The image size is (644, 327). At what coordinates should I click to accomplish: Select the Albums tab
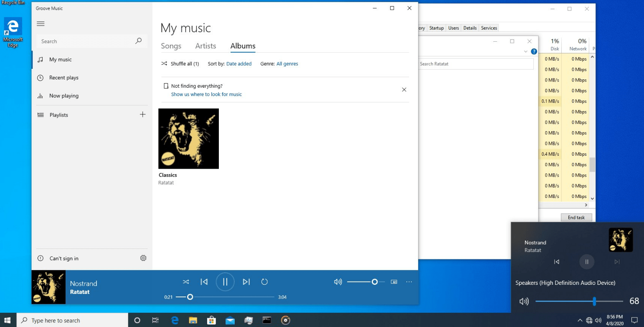click(x=243, y=46)
